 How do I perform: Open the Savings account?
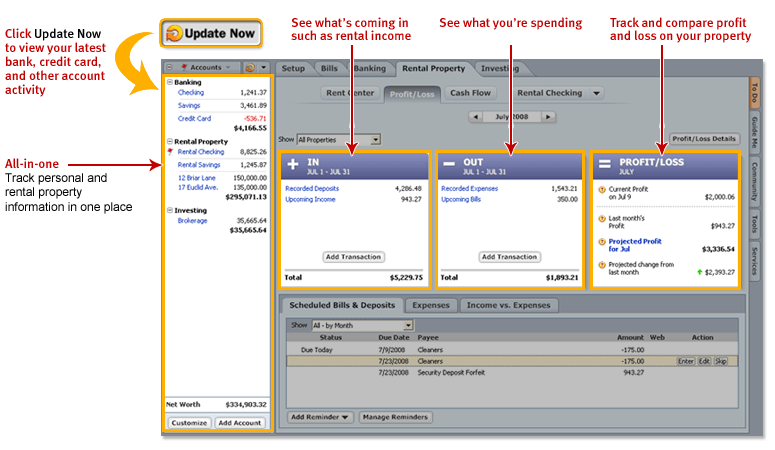[x=189, y=105]
